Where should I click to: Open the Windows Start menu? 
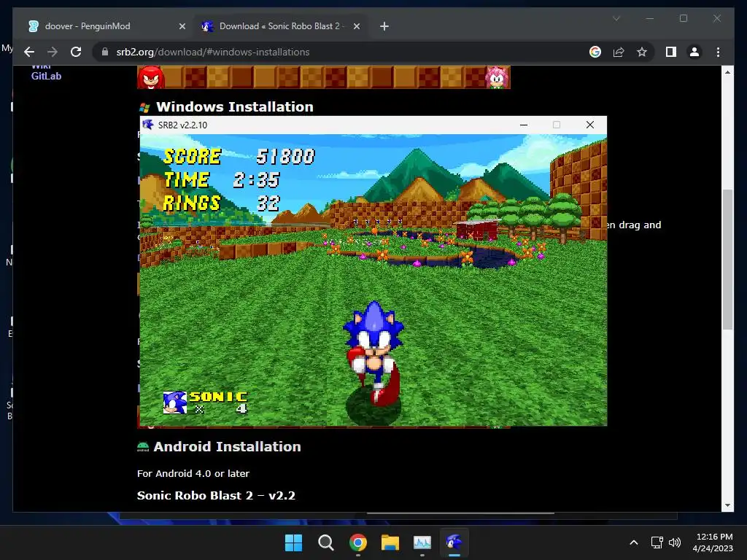coord(293,542)
